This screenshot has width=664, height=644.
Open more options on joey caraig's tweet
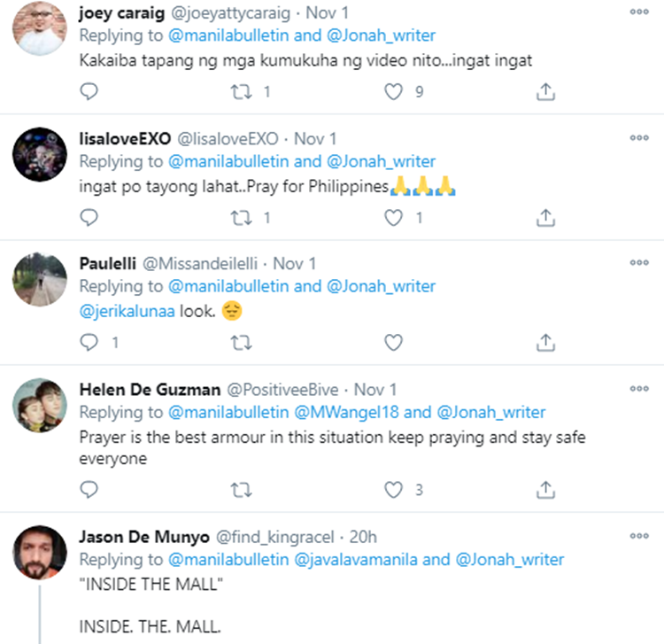click(x=639, y=12)
